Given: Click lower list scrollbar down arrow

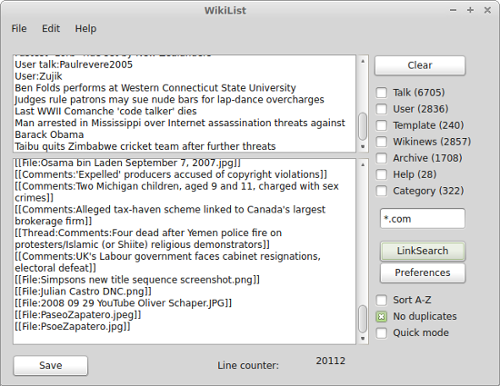Looking at the screenshot, I should point(363,339).
